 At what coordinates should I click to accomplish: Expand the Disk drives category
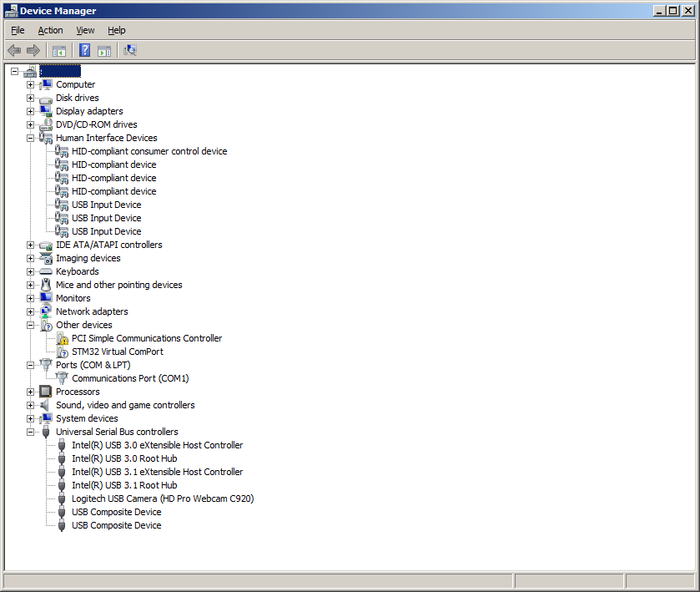30,98
